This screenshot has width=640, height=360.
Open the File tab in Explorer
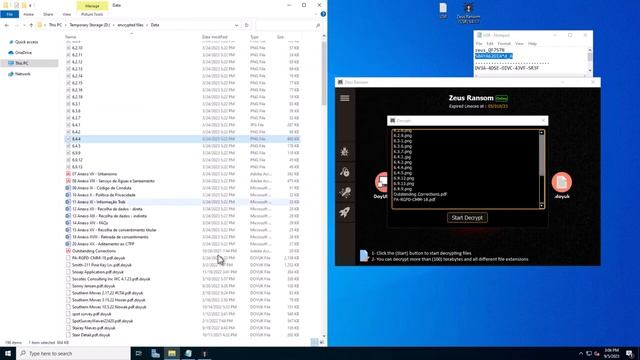pos(9,14)
